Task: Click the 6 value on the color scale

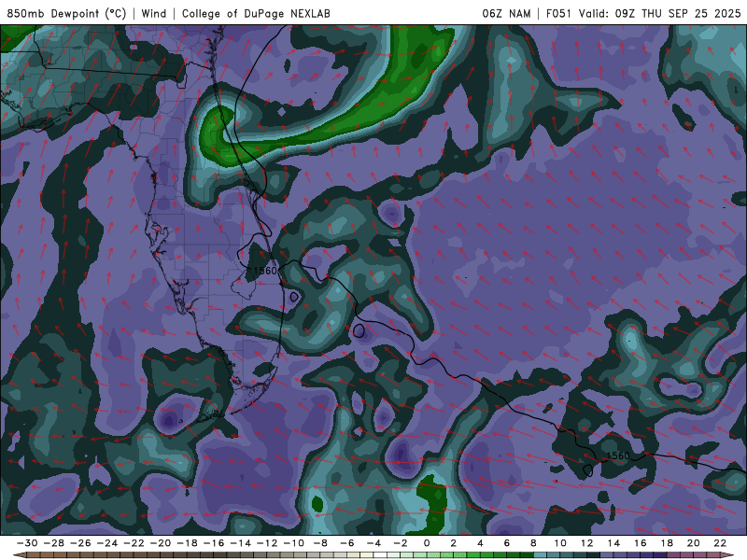Action: click(x=506, y=543)
